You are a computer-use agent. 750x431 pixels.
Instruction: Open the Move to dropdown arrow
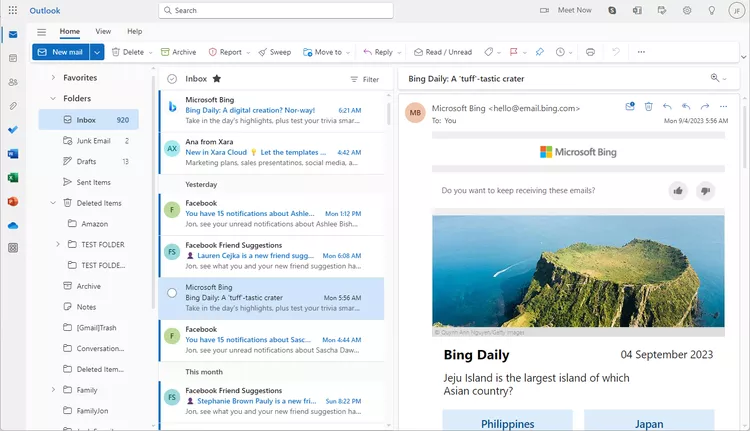348,53
